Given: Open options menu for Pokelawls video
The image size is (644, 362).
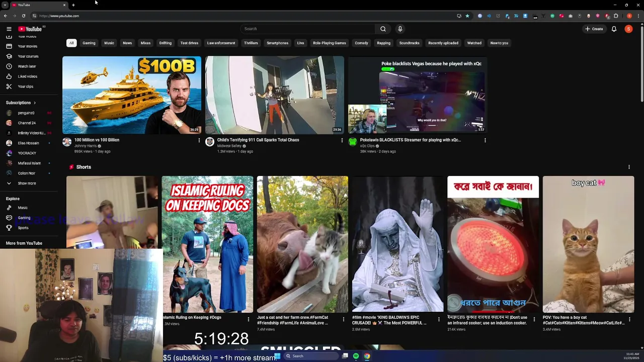Looking at the screenshot, I should (x=485, y=140).
